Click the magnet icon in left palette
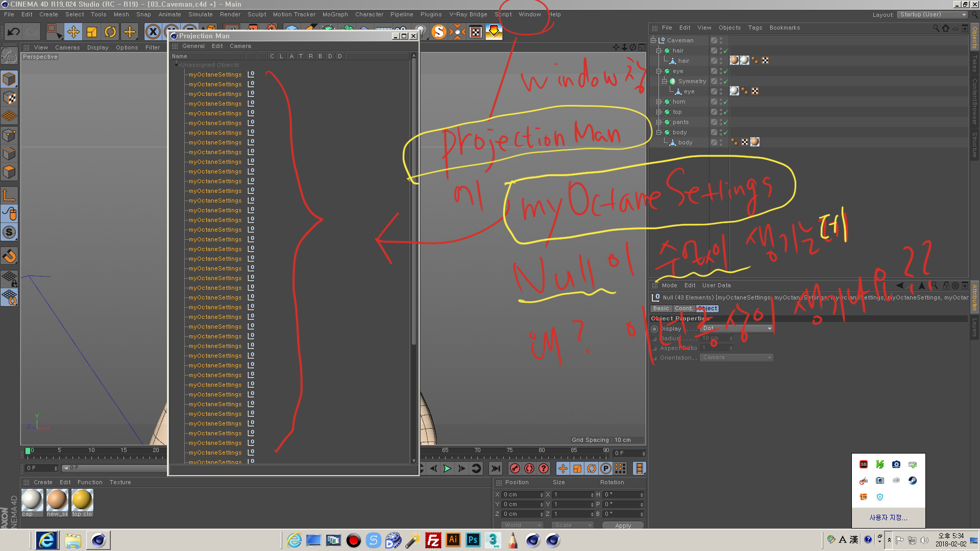Screen dimensions: 980x551 9,256
